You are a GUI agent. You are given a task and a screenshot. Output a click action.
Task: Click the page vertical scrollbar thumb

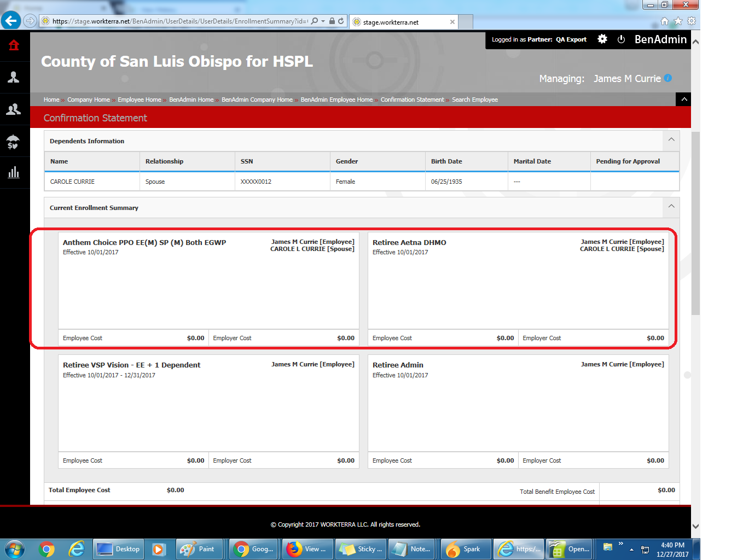[x=695, y=223]
